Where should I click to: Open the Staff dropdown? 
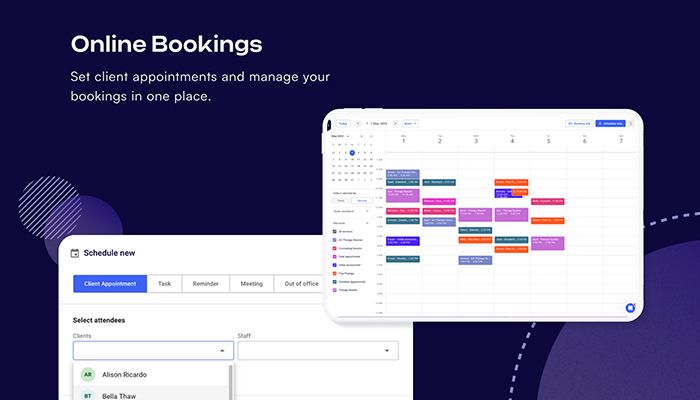coord(318,350)
